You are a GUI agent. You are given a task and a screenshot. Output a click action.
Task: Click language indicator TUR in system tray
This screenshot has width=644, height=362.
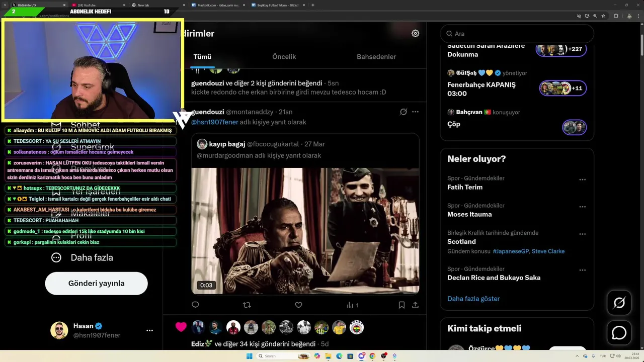pos(603,356)
